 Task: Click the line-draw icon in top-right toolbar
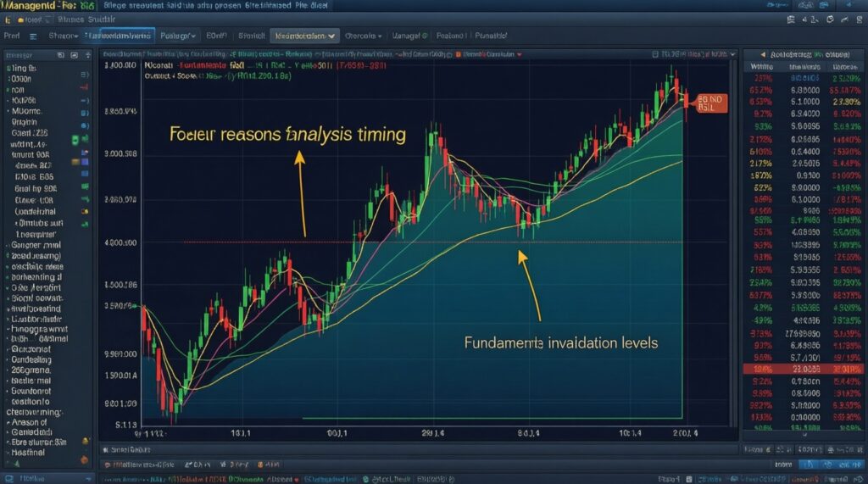pyautogui.click(x=844, y=19)
